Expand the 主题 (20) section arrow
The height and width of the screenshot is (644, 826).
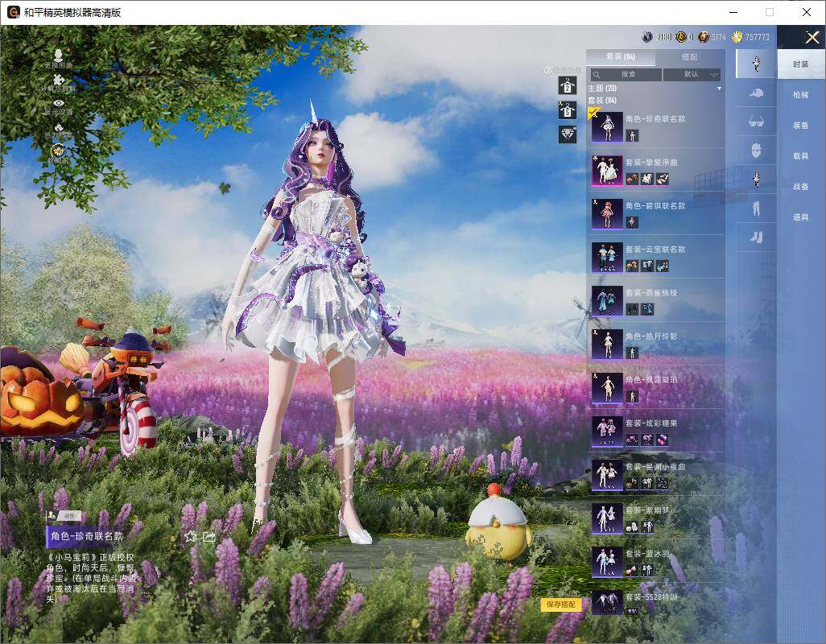pyautogui.click(x=719, y=89)
